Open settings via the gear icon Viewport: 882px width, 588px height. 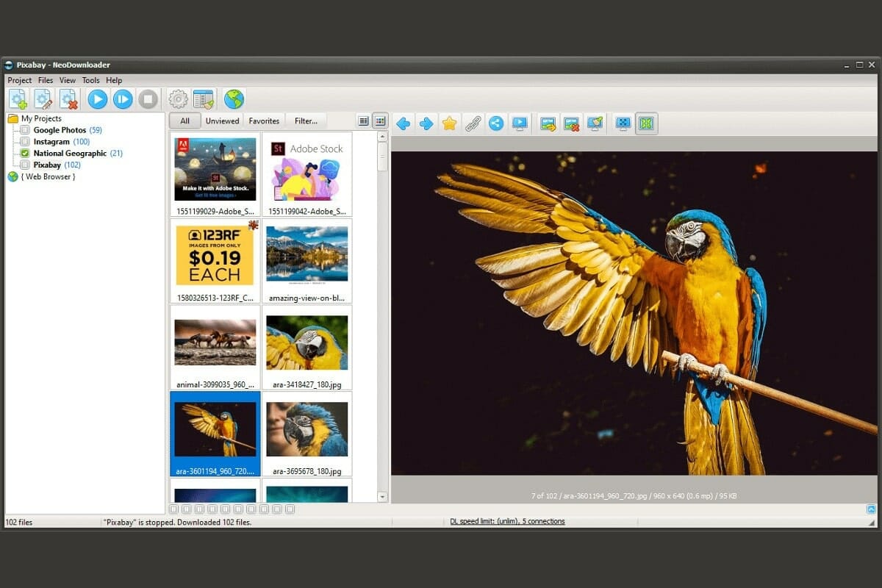click(x=178, y=99)
